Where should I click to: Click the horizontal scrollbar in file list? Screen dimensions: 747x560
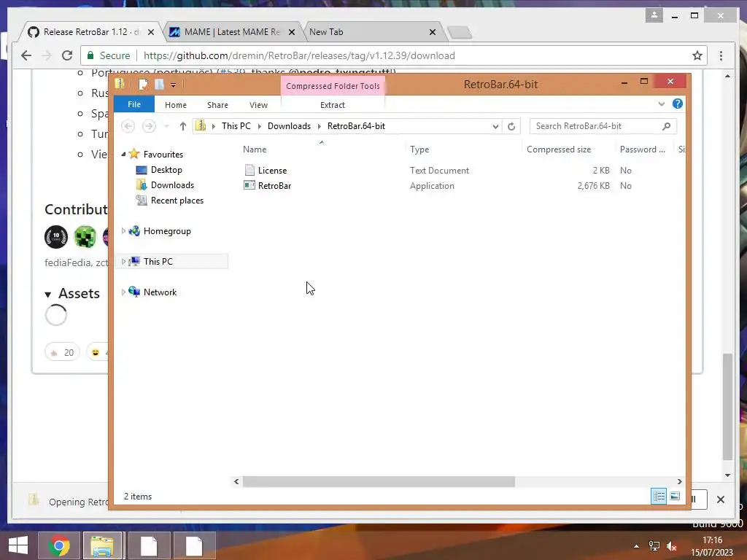tap(379, 482)
